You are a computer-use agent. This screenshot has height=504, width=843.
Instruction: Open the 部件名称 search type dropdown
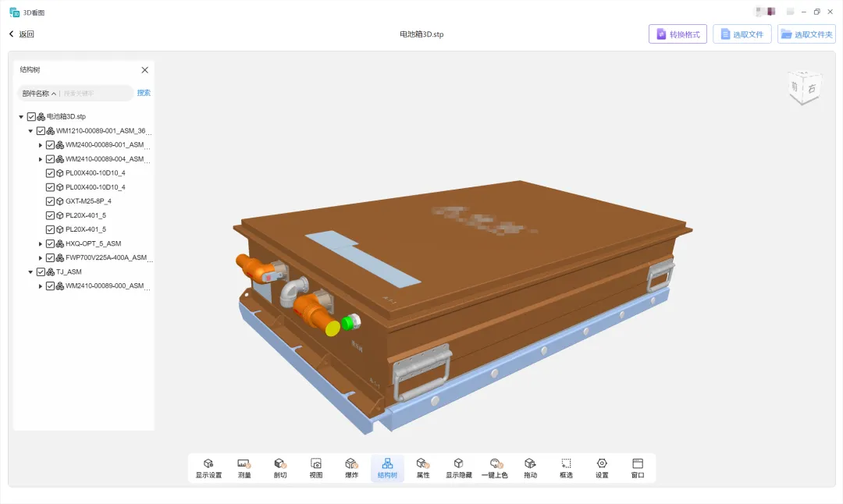pyautogui.click(x=39, y=94)
